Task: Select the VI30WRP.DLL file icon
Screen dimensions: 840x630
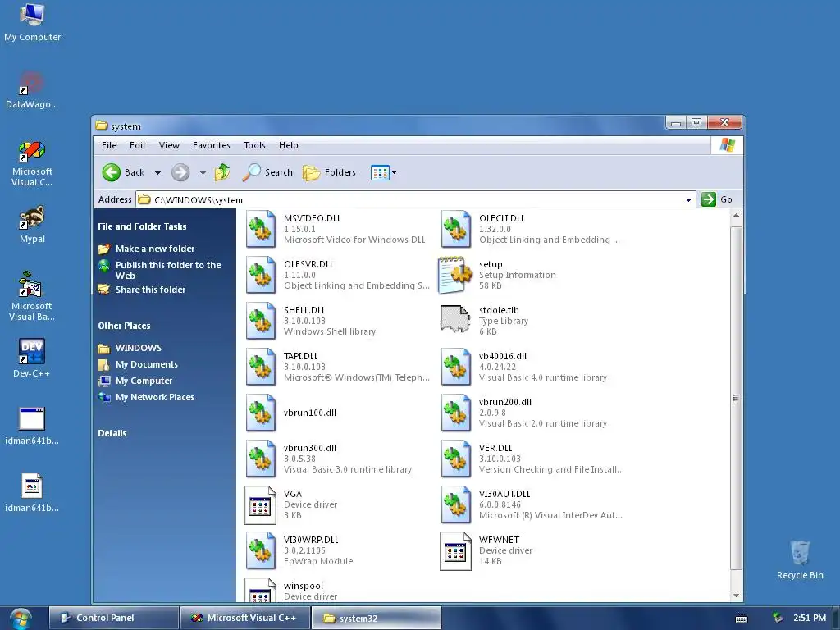Action: (261, 551)
